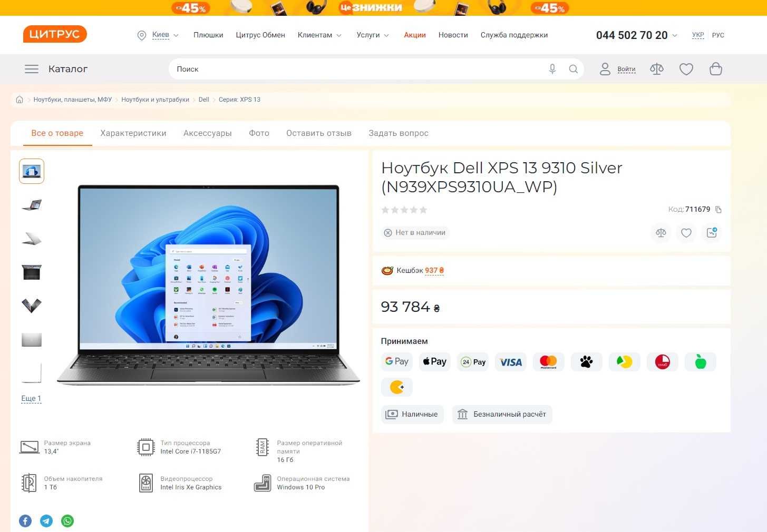Click the VISA payment icon
767x532 pixels.
[511, 362]
